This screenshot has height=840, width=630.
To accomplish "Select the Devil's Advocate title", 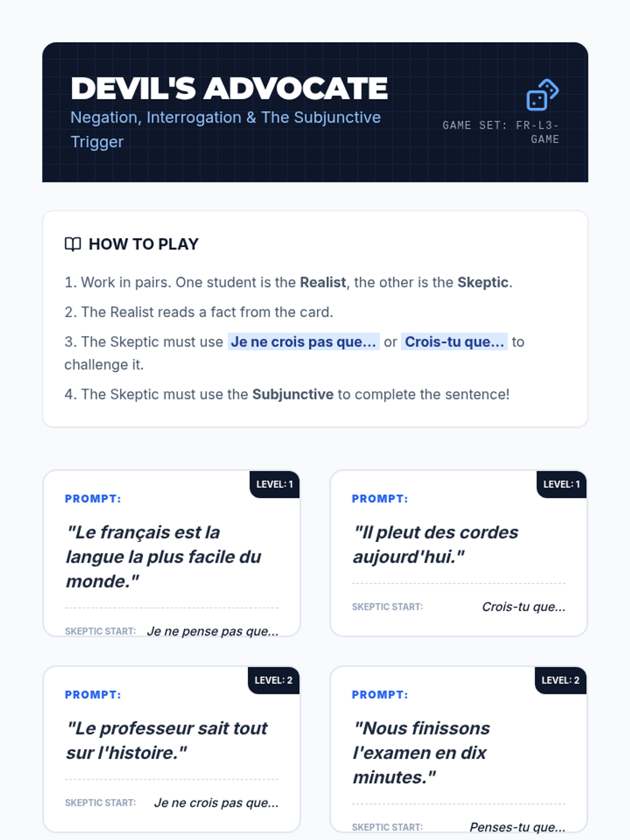I will point(229,88).
